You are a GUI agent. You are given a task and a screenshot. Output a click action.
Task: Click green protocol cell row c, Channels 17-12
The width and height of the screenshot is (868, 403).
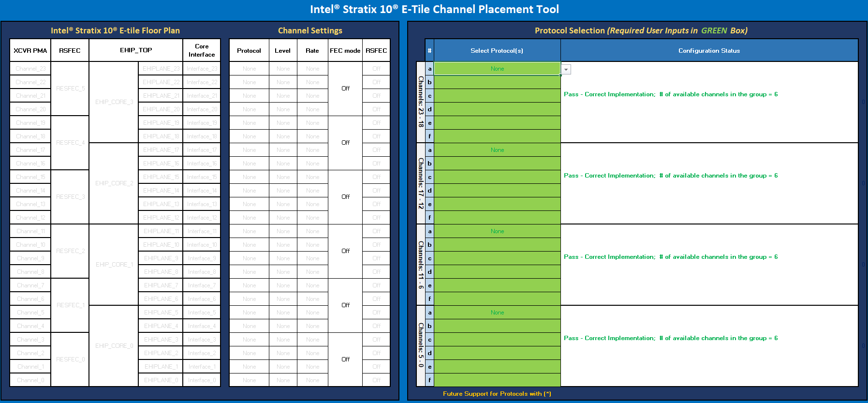[497, 177]
